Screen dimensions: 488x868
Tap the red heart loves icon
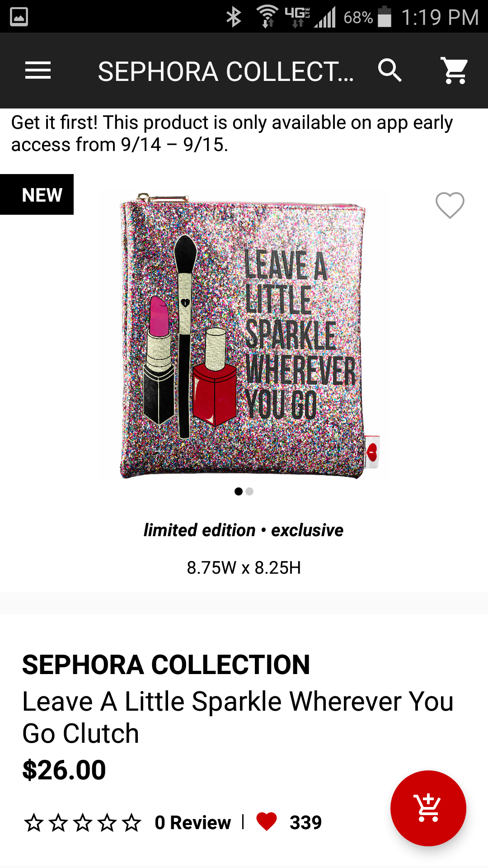tap(266, 822)
